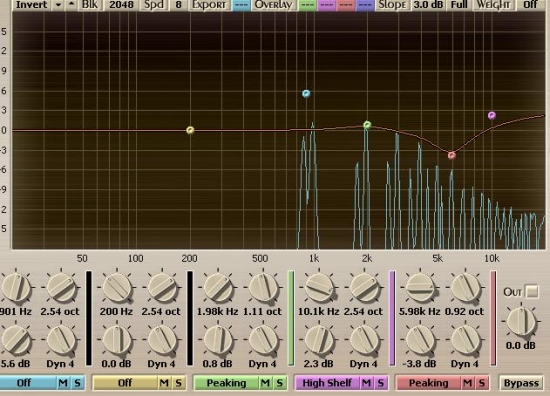Click the 5.6 dB gain knob
This screenshot has height=396, width=550.
point(16,340)
